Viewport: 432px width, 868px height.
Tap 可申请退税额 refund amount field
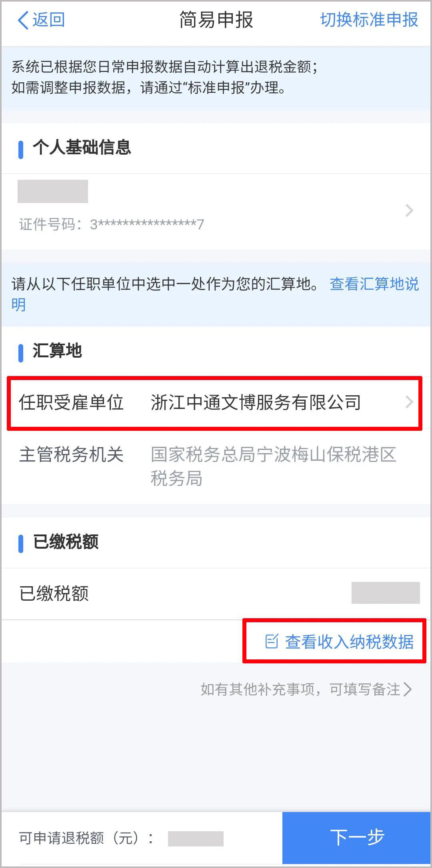(196, 838)
